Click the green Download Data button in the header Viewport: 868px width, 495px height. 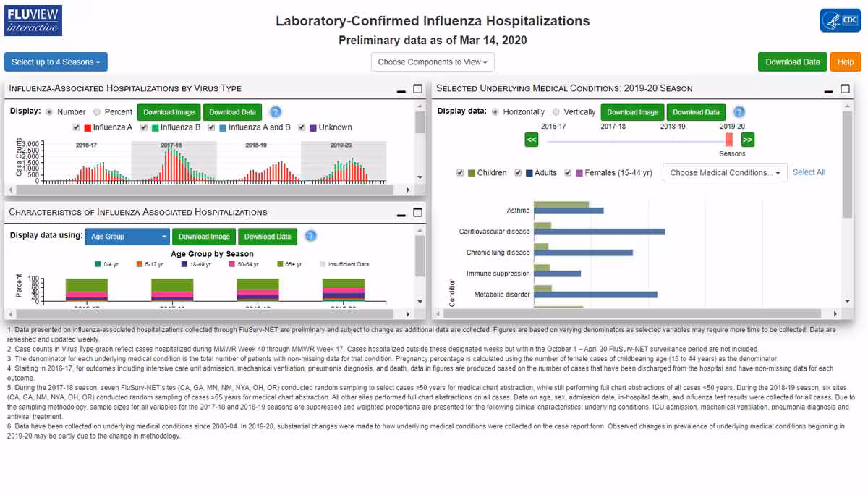(x=792, y=62)
